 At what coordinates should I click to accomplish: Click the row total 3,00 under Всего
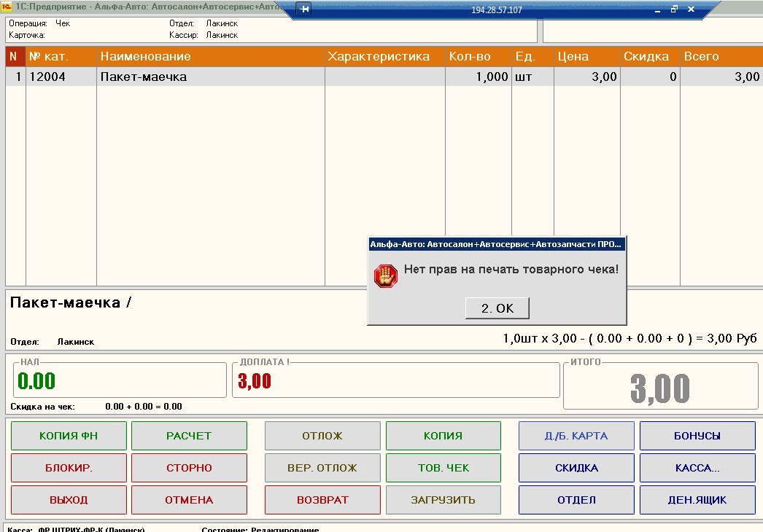pos(721,77)
